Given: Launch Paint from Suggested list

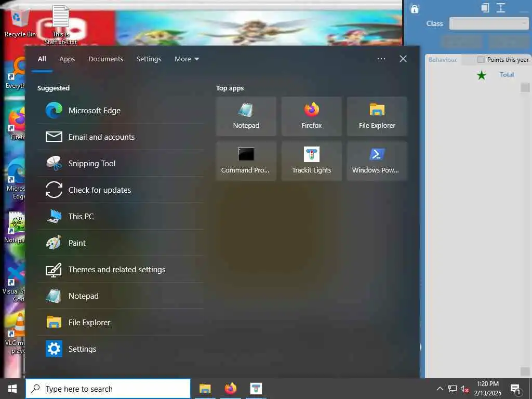Looking at the screenshot, I should point(121,243).
